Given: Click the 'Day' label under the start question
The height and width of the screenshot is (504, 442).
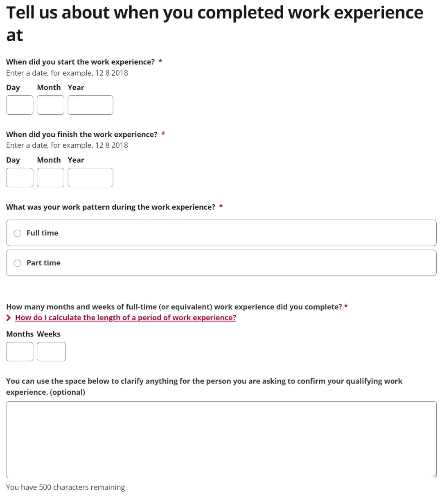Looking at the screenshot, I should coord(13,88).
